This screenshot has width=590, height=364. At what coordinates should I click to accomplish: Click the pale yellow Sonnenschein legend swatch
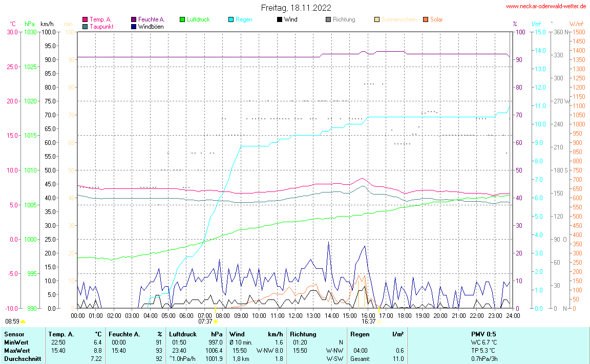(x=377, y=19)
